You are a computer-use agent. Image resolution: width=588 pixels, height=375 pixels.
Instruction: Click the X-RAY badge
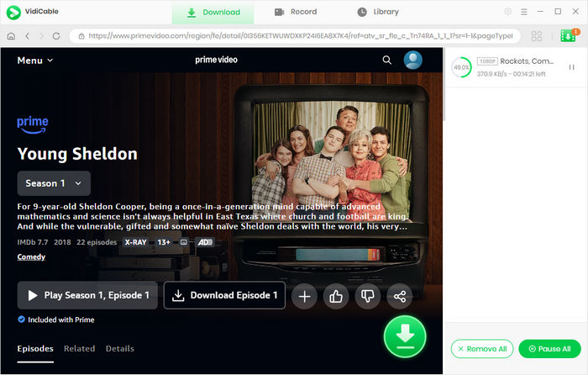tap(136, 242)
